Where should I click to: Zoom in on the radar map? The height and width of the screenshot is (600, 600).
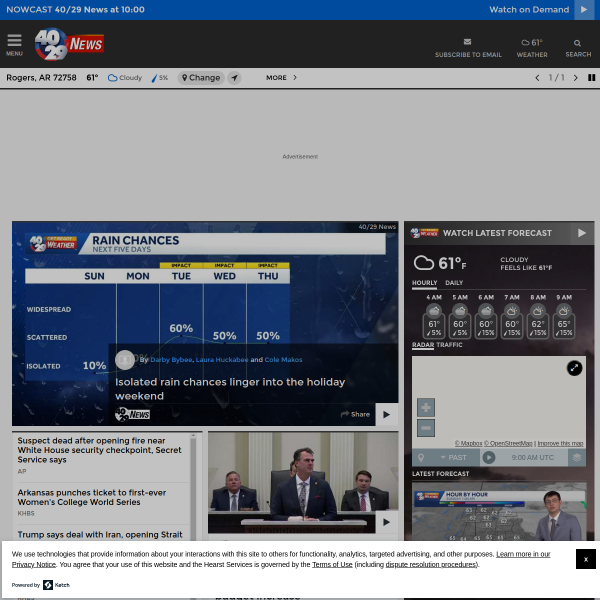coord(426,408)
